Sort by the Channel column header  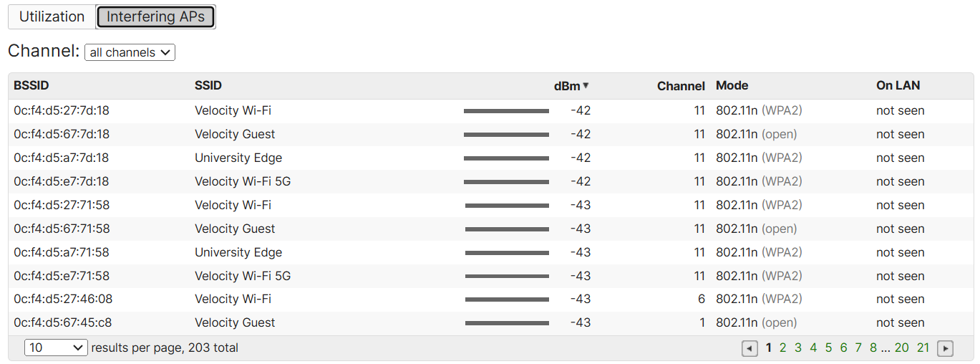681,86
